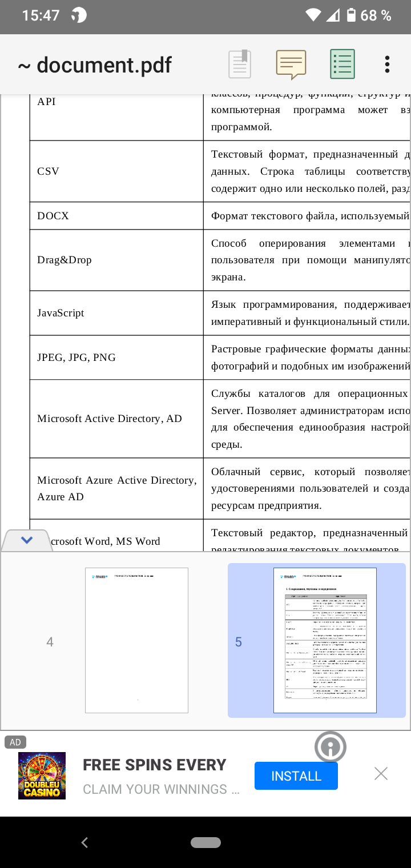
Task: Tap the CSV table cell
Action: coord(116,171)
